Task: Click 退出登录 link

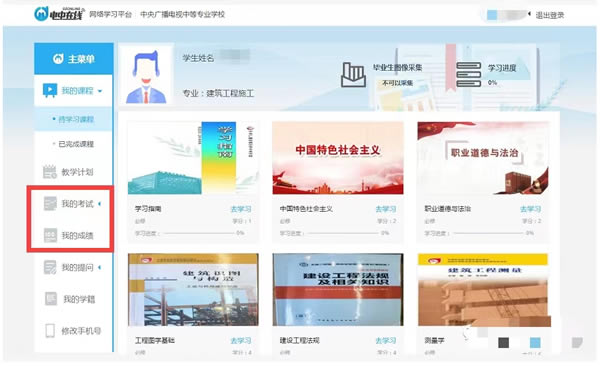Action: pyautogui.click(x=549, y=15)
